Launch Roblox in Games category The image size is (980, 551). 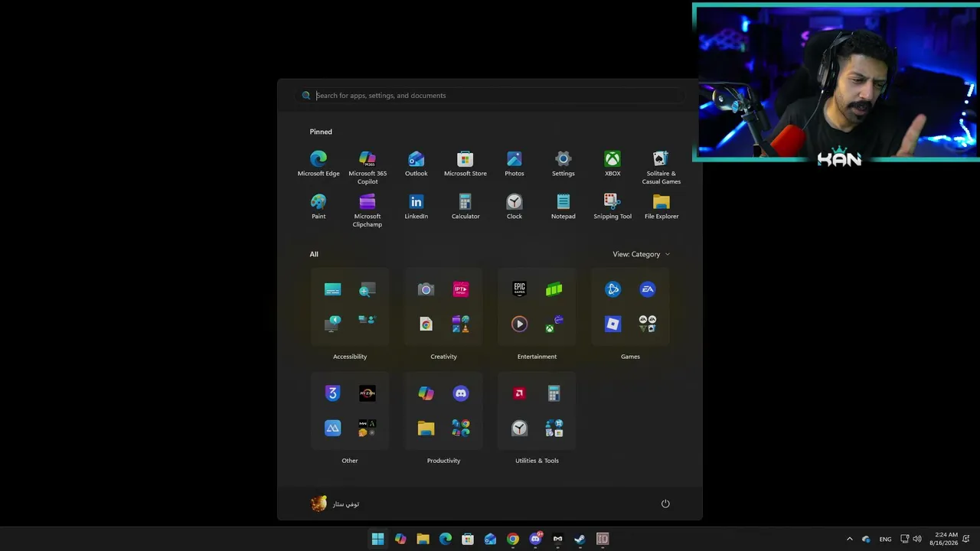click(612, 324)
